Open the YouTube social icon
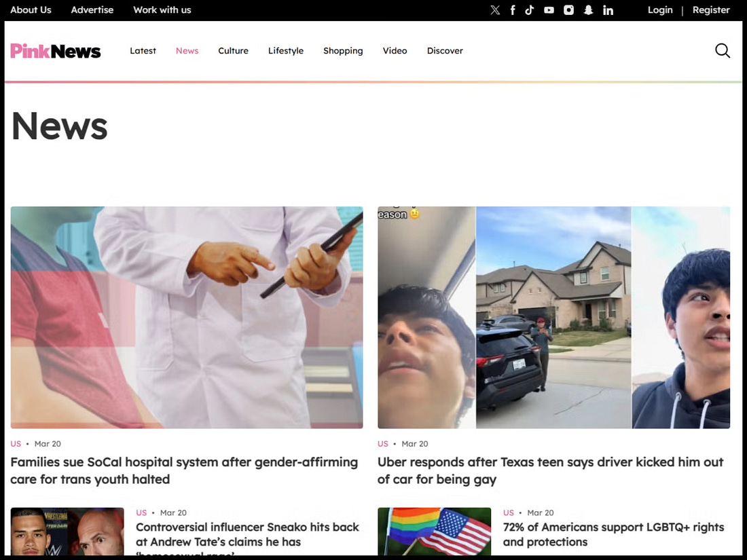747x560 pixels. (x=549, y=10)
